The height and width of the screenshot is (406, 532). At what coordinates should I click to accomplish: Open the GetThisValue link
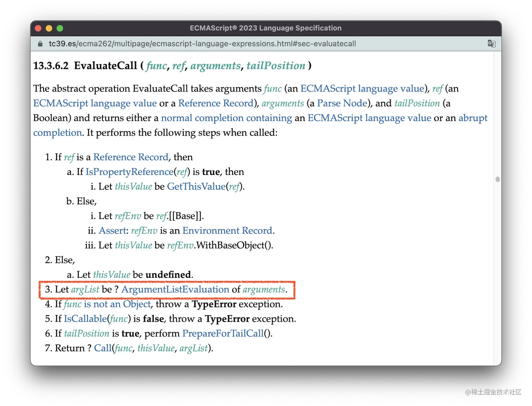point(196,187)
